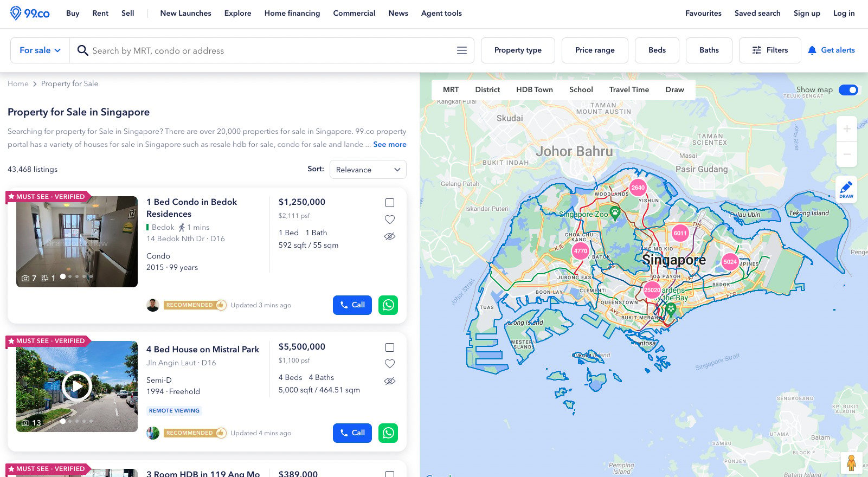The width and height of the screenshot is (868, 477).
Task: Zoom in on the map
Action: tap(847, 129)
